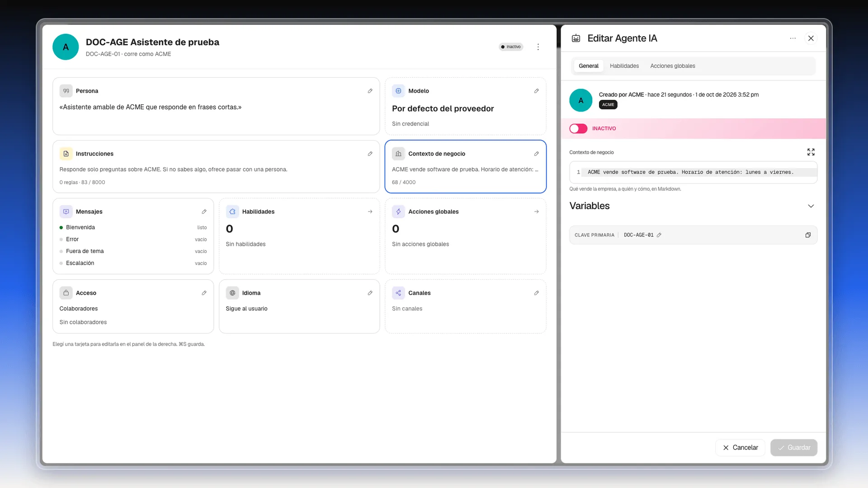
Task: Click the 'Sin canales' text
Action: click(407, 309)
